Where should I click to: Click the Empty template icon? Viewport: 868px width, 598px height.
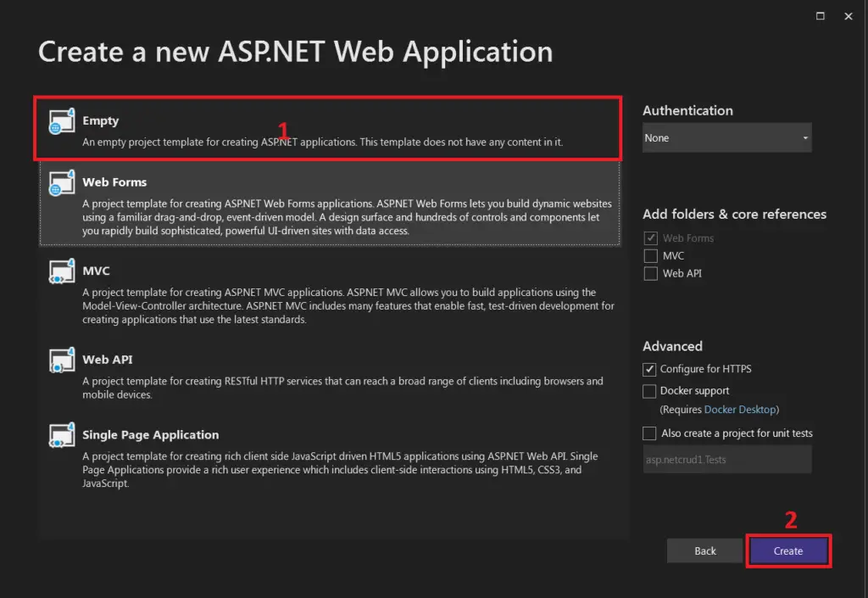tap(61, 121)
